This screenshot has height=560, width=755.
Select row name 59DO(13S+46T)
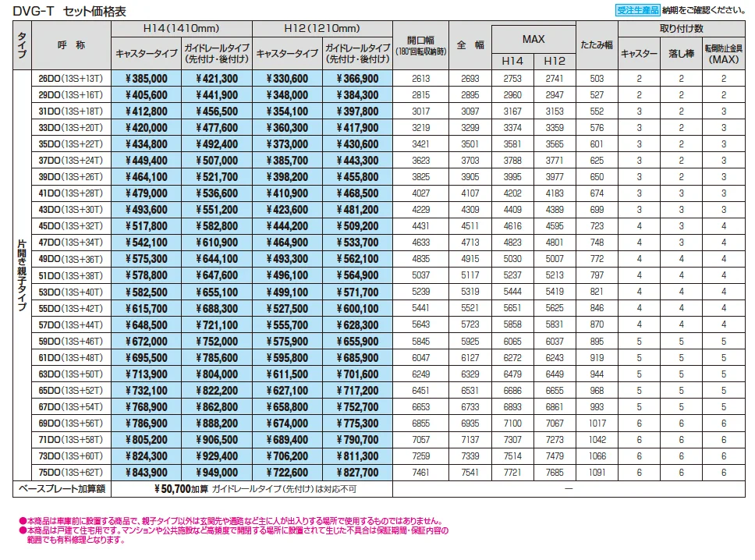coord(71,342)
